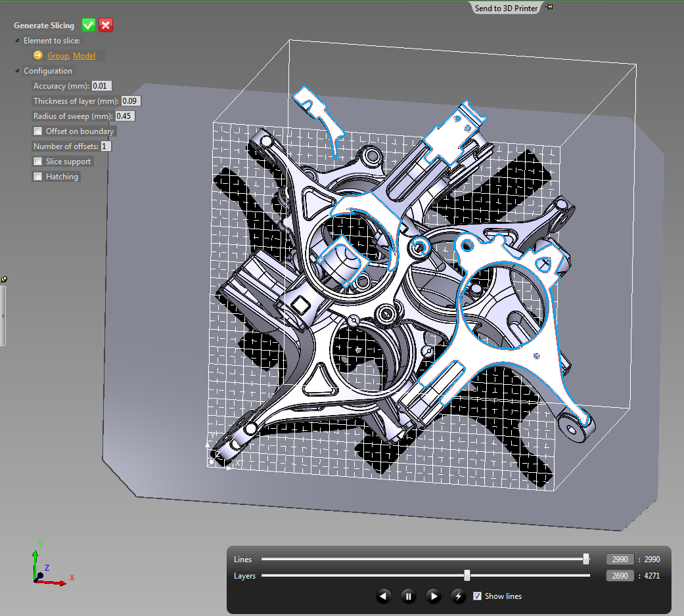Click the Thickness of layer input field
This screenshot has width=684, height=616.
[131, 101]
